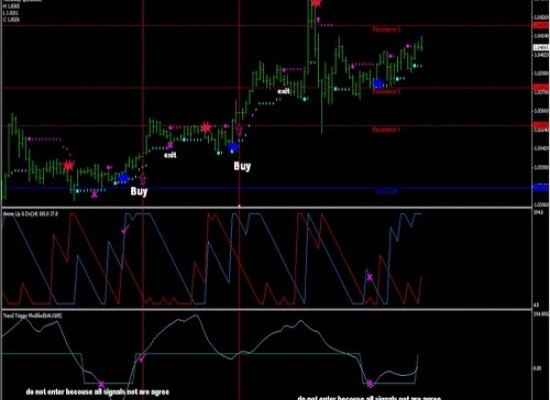Click the magenta up arrow above the lower Buy label
This screenshot has height=400, width=550.
143,179
